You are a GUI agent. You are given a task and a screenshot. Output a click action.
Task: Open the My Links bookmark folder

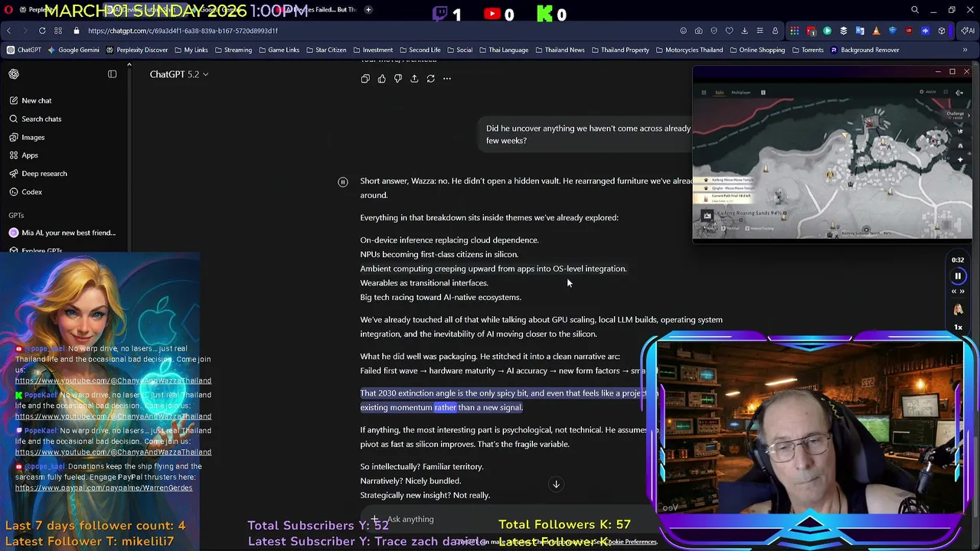click(x=191, y=50)
